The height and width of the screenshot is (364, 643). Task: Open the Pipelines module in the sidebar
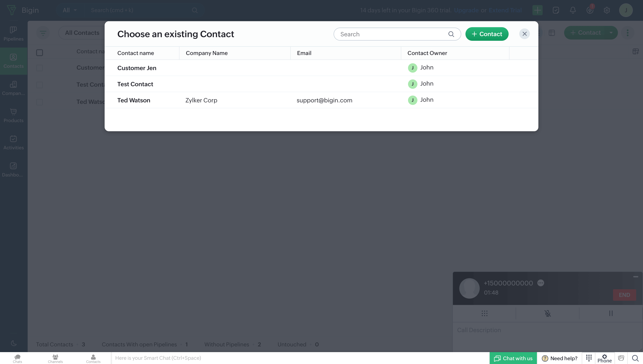coord(14,34)
